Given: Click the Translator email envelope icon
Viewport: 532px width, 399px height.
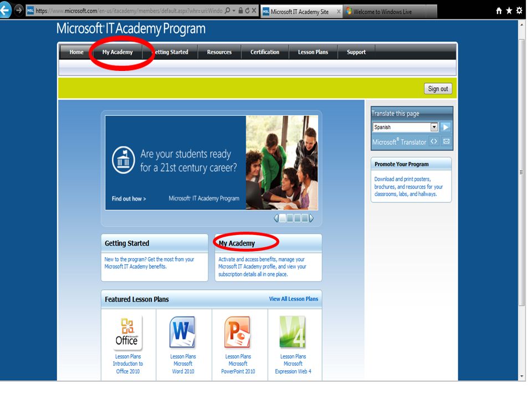Looking at the screenshot, I should pyautogui.click(x=447, y=141).
